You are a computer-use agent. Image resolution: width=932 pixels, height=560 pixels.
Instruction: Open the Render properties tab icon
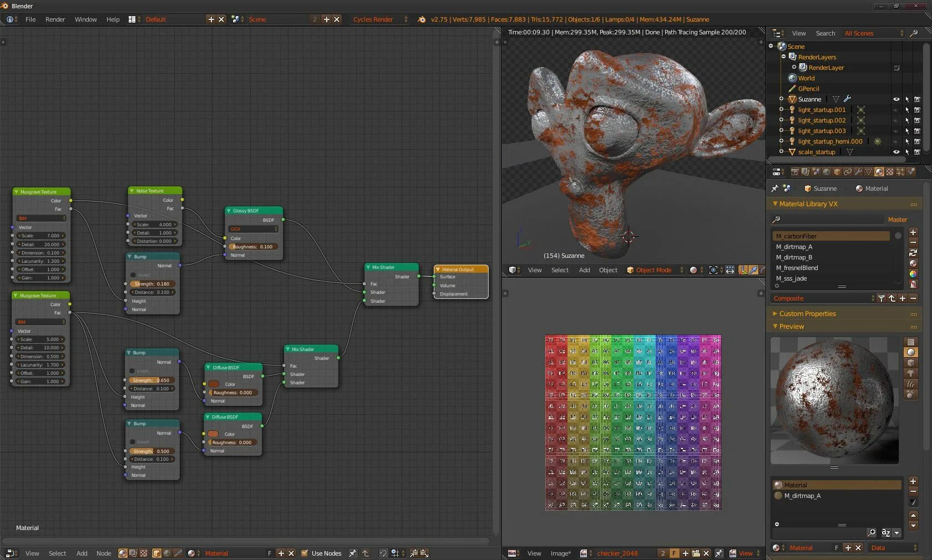coord(794,172)
